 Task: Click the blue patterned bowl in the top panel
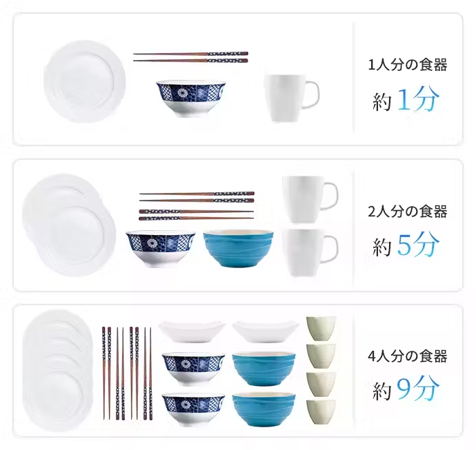[191, 99]
